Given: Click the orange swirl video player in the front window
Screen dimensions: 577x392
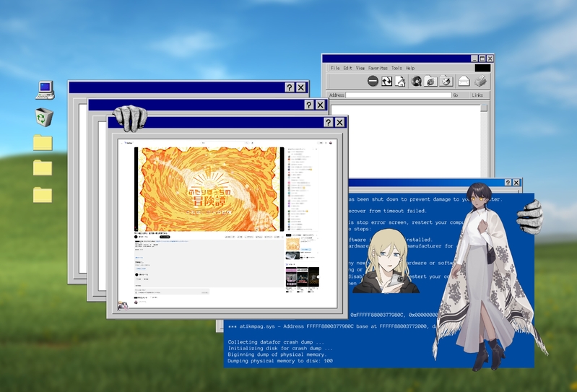Looking at the screenshot, I should click(209, 189).
